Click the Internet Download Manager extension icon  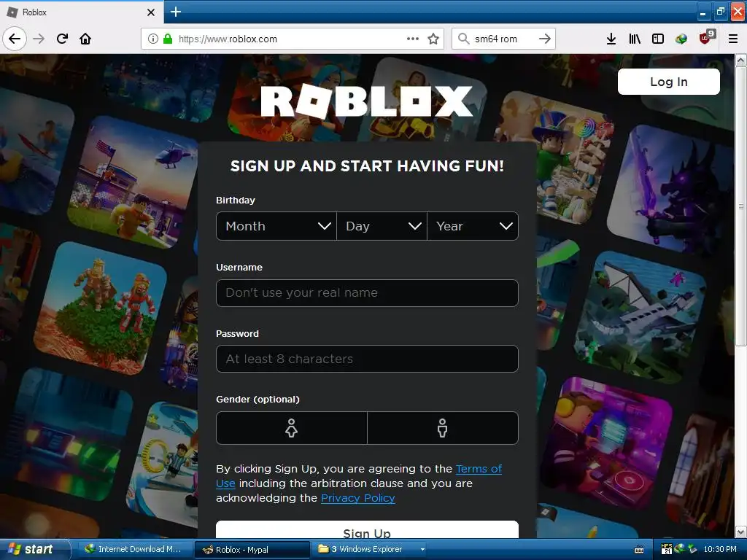681,39
